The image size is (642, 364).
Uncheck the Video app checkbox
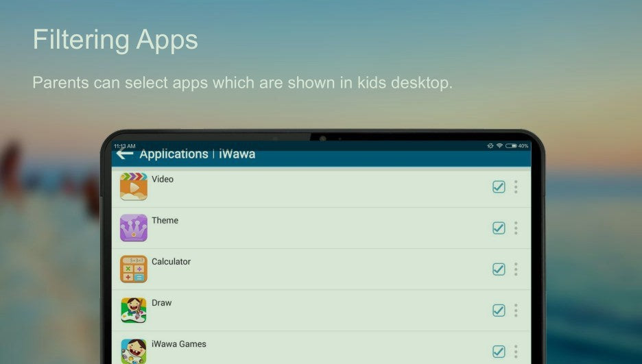click(499, 186)
